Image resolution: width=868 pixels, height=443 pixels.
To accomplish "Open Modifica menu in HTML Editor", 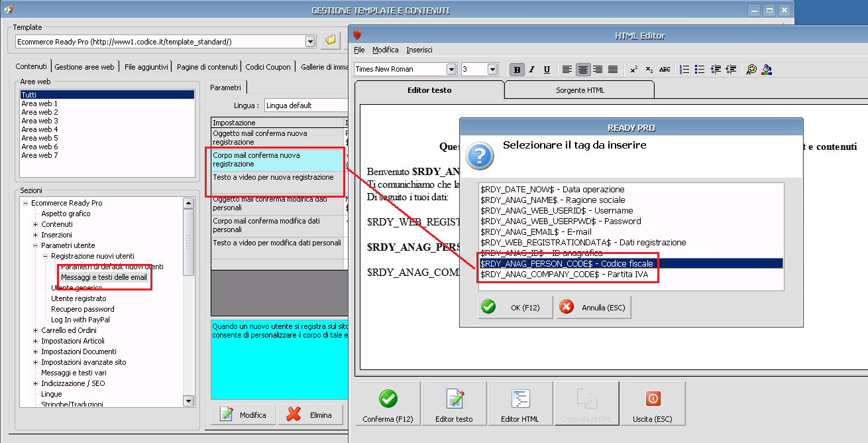I will pyautogui.click(x=386, y=50).
